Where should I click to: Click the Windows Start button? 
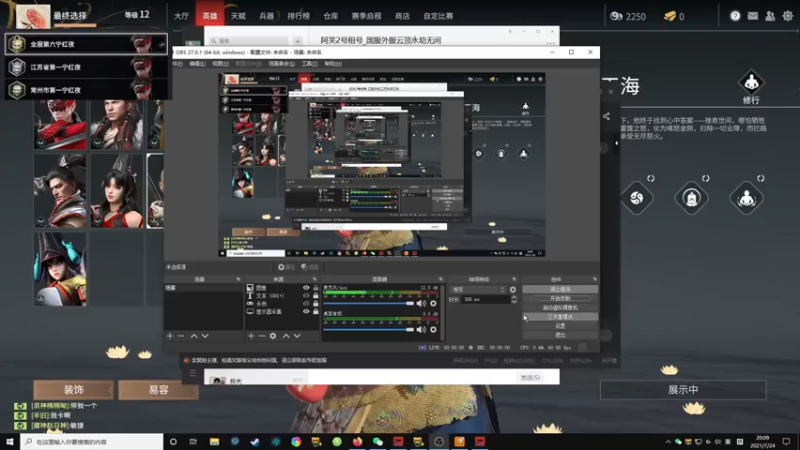tap(10, 441)
